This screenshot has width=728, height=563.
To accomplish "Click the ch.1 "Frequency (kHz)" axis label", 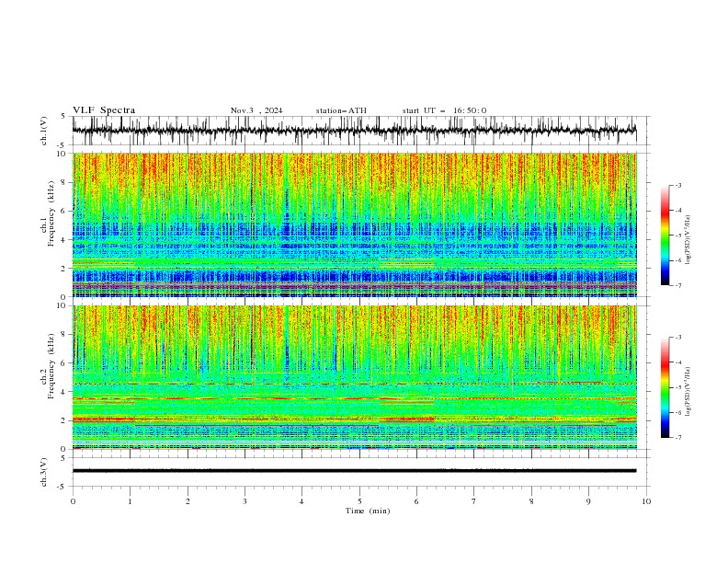I will [51, 214].
